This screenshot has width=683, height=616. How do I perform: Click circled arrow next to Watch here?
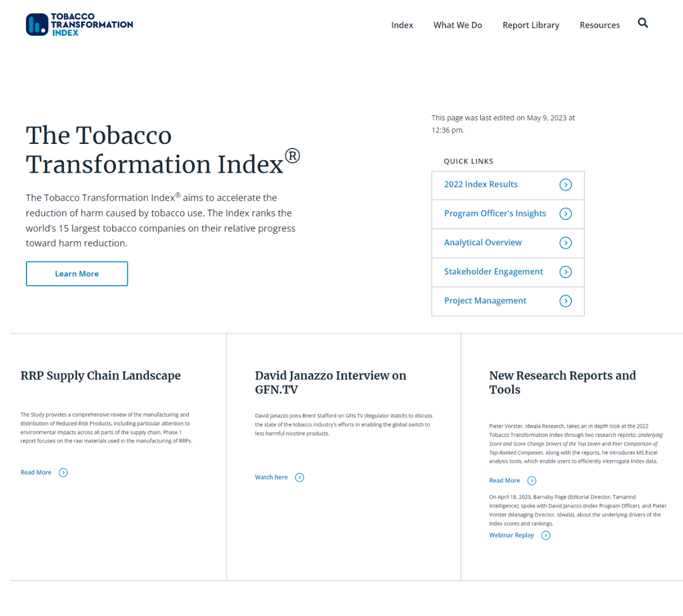(299, 478)
